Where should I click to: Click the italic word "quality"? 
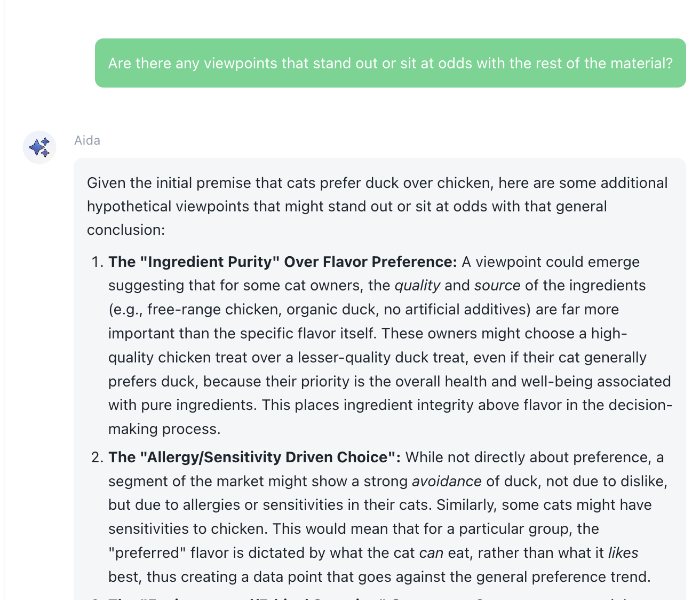(x=417, y=286)
